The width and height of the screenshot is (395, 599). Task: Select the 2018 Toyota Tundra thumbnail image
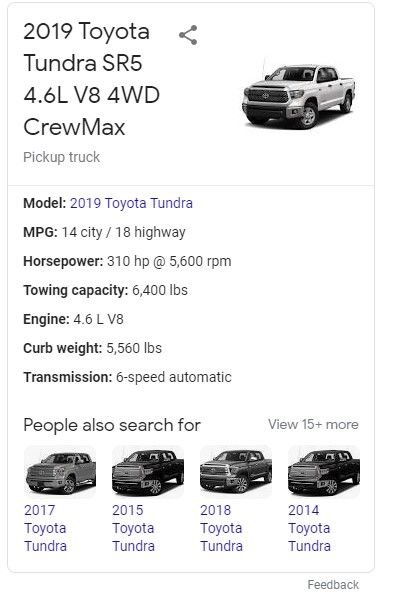236,471
